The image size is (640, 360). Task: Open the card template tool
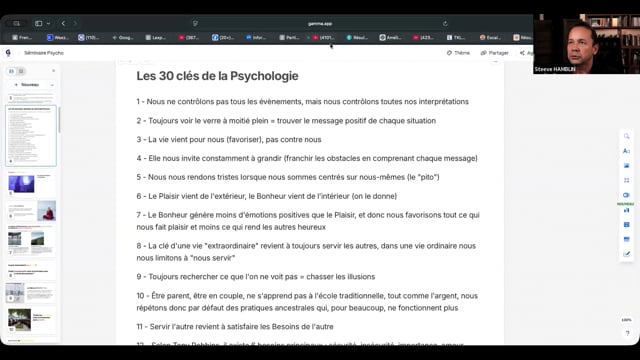coord(627,239)
